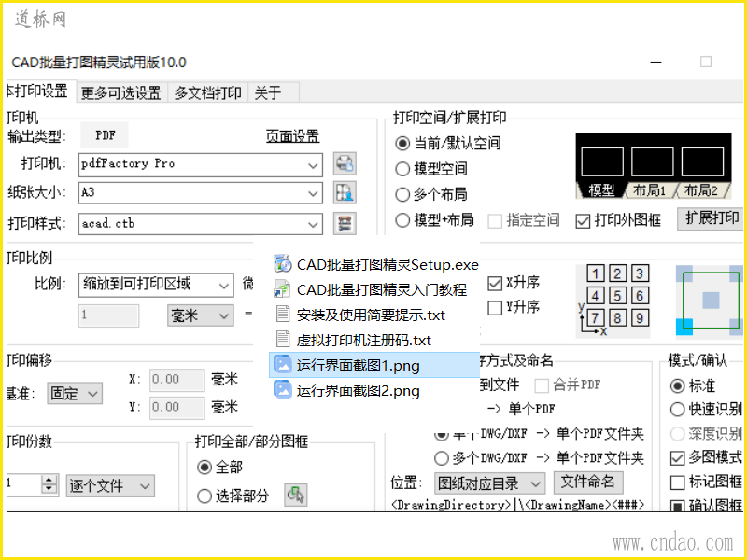The image size is (747, 560).
Task: Select 运行界面截图2.png file
Action: (346, 390)
